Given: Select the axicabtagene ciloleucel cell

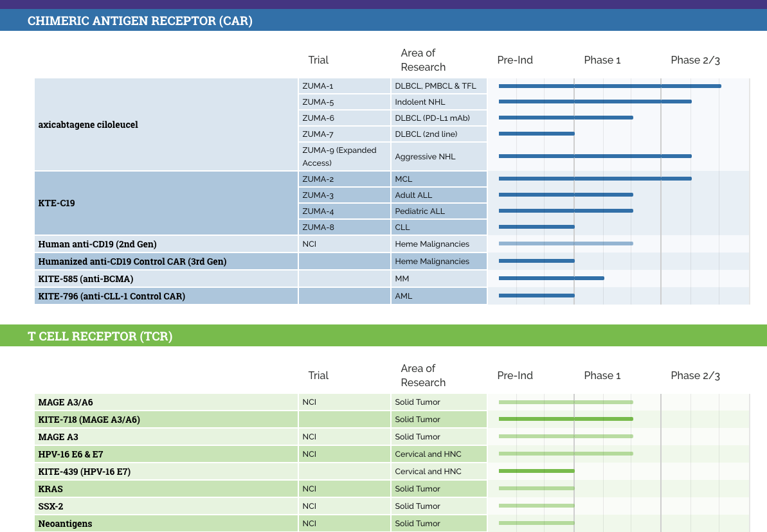Looking at the screenshot, I should (x=167, y=125).
